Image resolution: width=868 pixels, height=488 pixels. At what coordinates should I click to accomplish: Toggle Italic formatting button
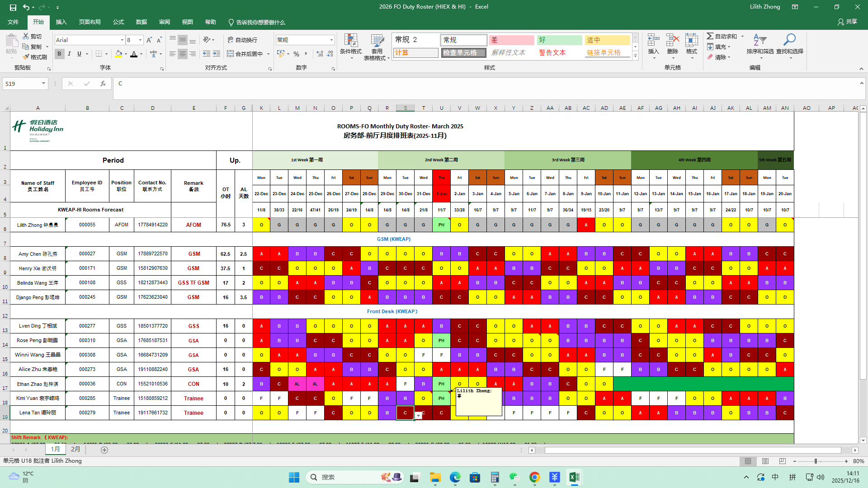pos(69,54)
